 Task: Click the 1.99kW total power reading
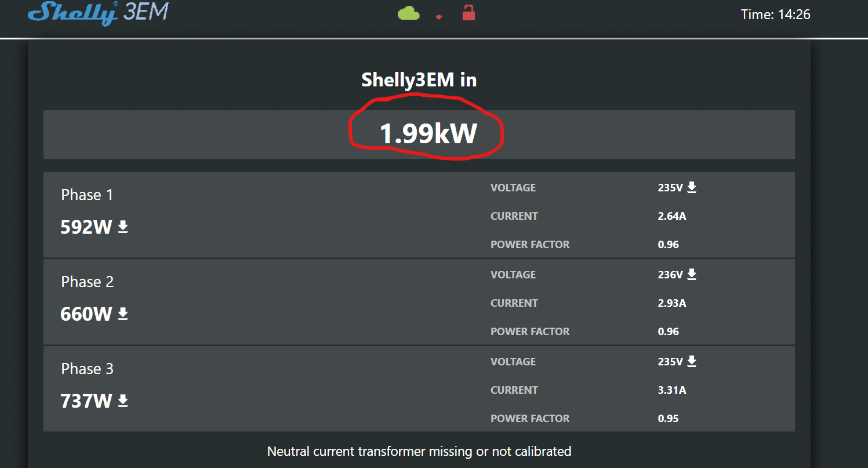(x=428, y=134)
